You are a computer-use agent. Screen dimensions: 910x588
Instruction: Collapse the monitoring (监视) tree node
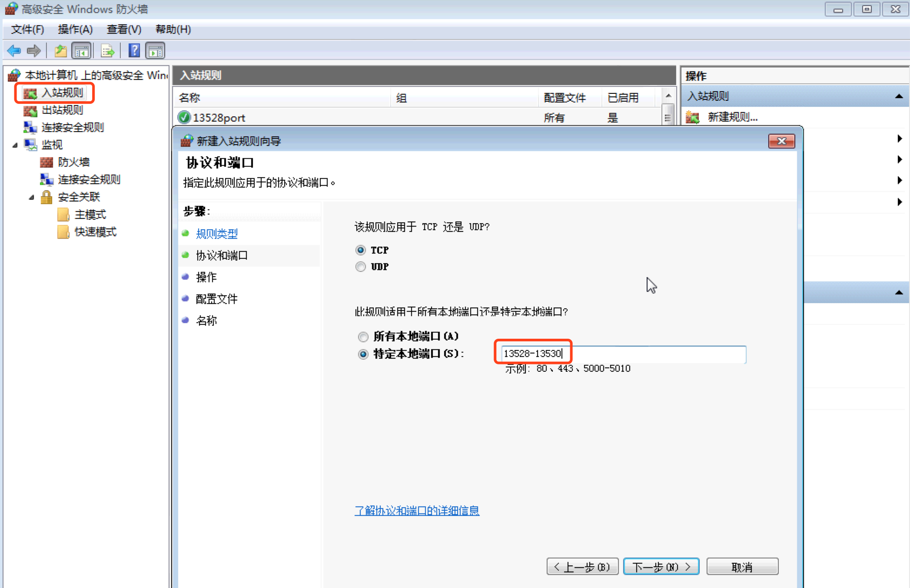15,145
